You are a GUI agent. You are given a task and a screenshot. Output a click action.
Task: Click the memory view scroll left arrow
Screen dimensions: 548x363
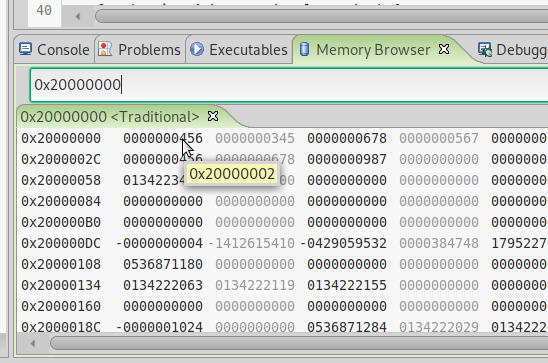33,343
